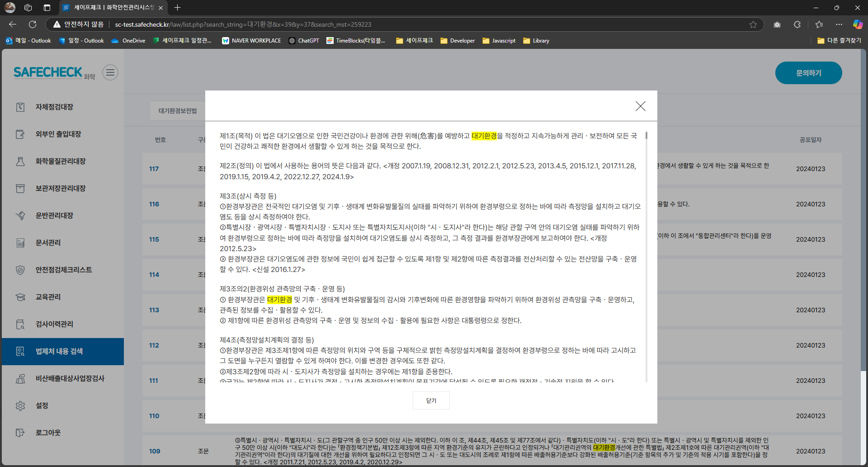Open 자체점검대장 sidebar icon
The height and width of the screenshot is (467, 868).
pyautogui.click(x=20, y=107)
